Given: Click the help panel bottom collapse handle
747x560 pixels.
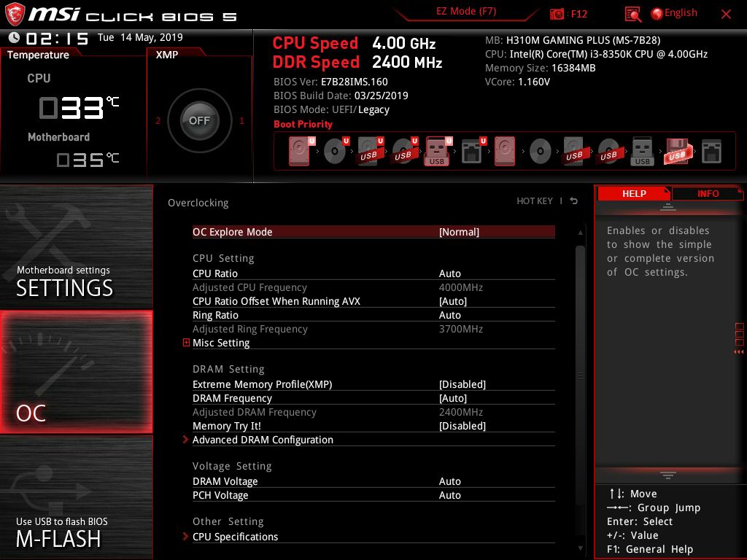Looking at the screenshot, I should click(668, 475).
